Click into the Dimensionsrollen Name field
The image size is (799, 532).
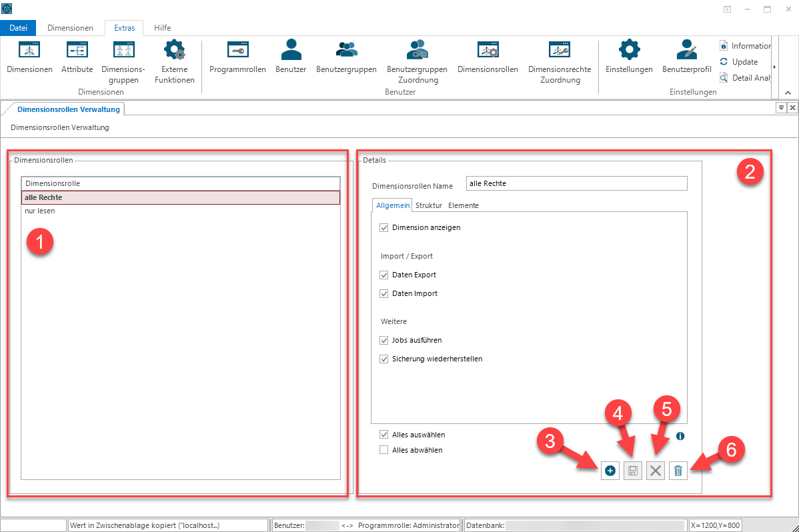click(577, 183)
